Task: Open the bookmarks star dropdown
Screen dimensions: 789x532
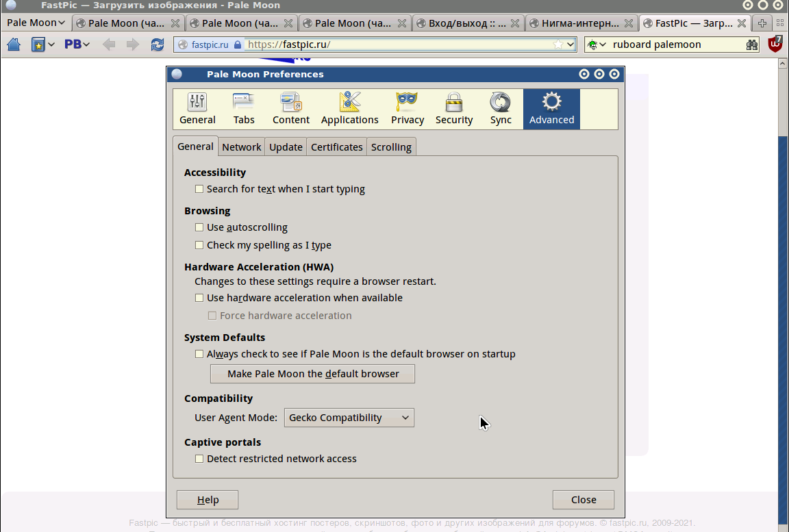Action: [42, 45]
